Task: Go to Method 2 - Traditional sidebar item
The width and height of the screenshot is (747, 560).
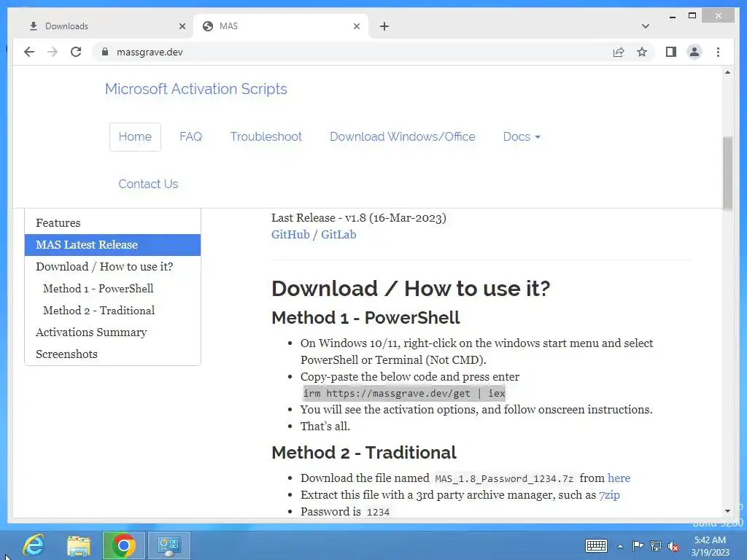Action: pyautogui.click(x=112, y=311)
